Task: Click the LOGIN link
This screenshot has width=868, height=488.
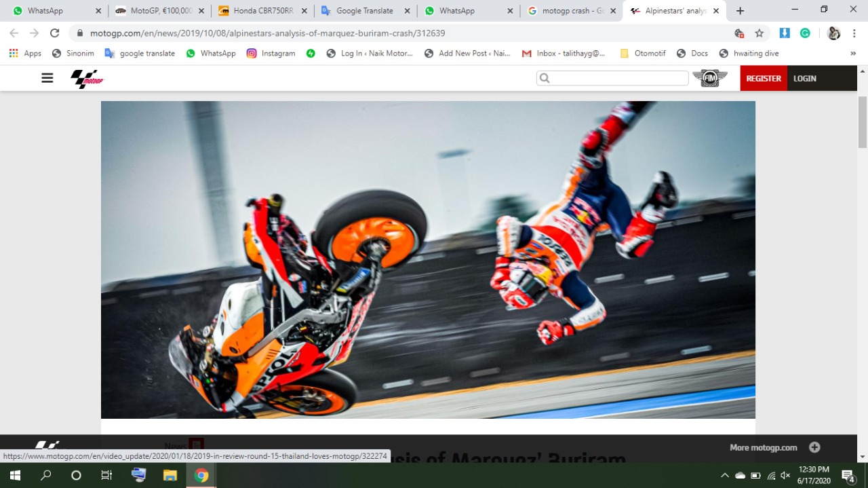Action: [x=805, y=78]
